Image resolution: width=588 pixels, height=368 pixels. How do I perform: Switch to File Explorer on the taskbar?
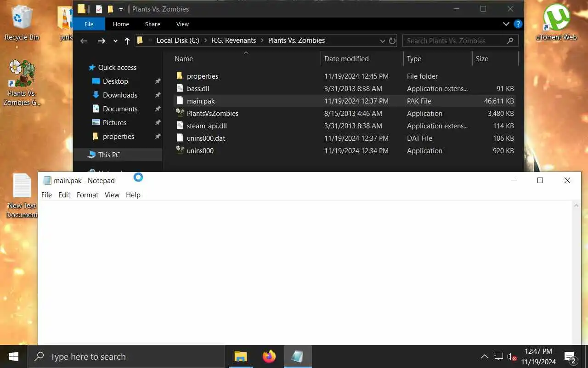point(241,356)
